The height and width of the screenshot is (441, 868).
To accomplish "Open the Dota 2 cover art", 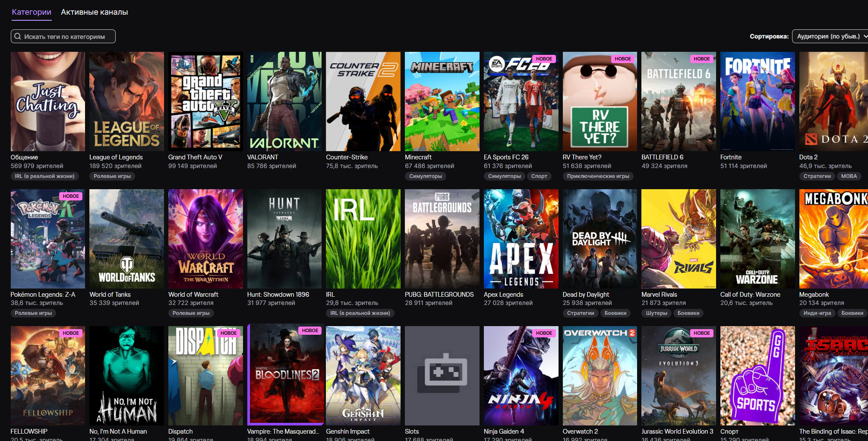I will pos(833,102).
